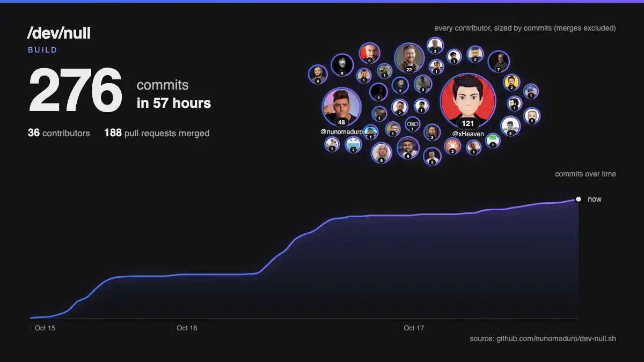Click the @xHeaven username label

coord(468,134)
